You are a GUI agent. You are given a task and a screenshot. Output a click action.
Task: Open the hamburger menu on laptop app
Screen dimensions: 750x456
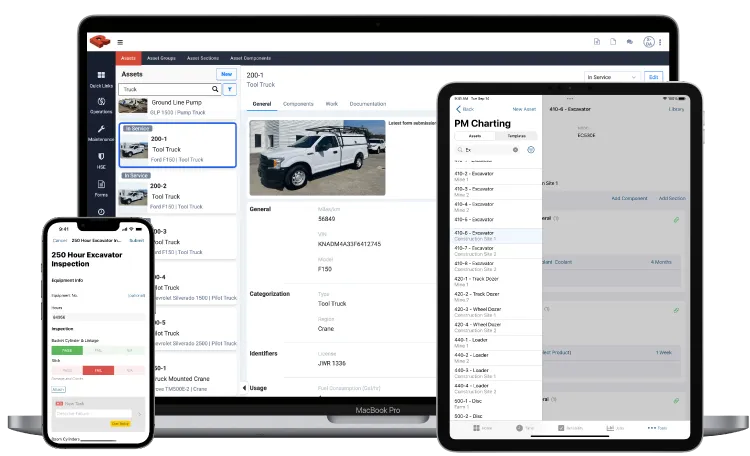point(120,42)
